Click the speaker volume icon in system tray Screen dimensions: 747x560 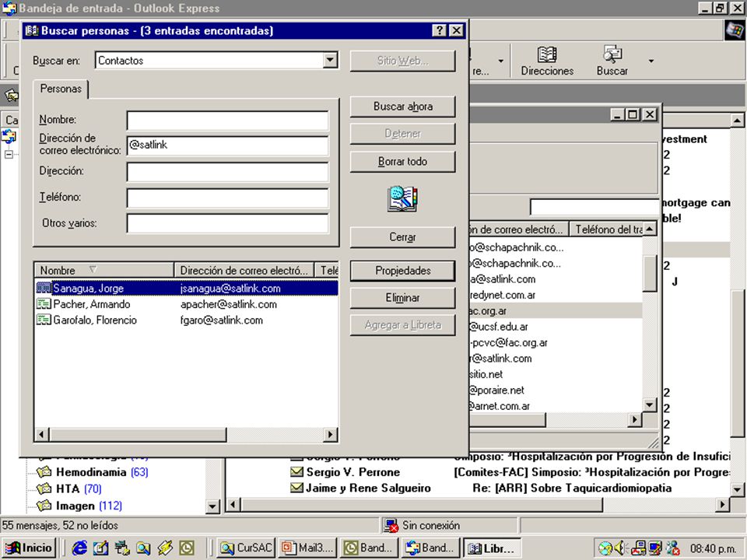pos(620,548)
